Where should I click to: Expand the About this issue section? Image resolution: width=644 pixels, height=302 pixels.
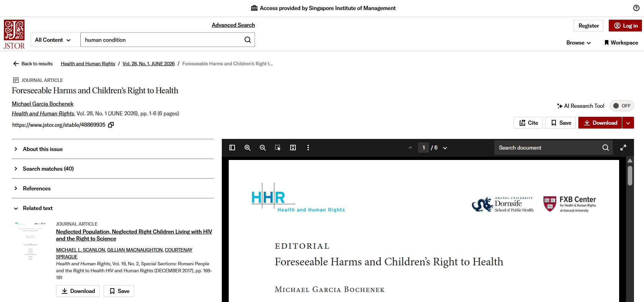click(113, 149)
